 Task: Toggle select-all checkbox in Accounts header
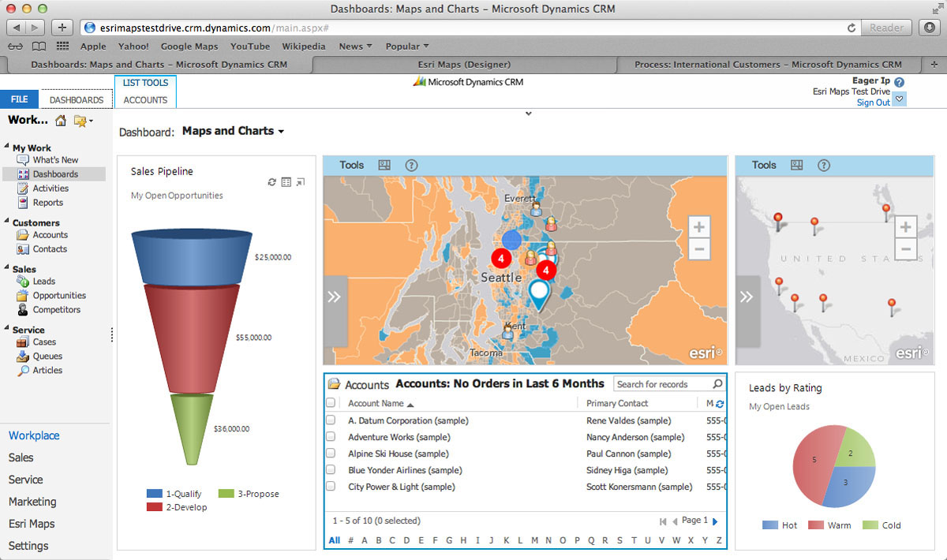pyautogui.click(x=331, y=403)
